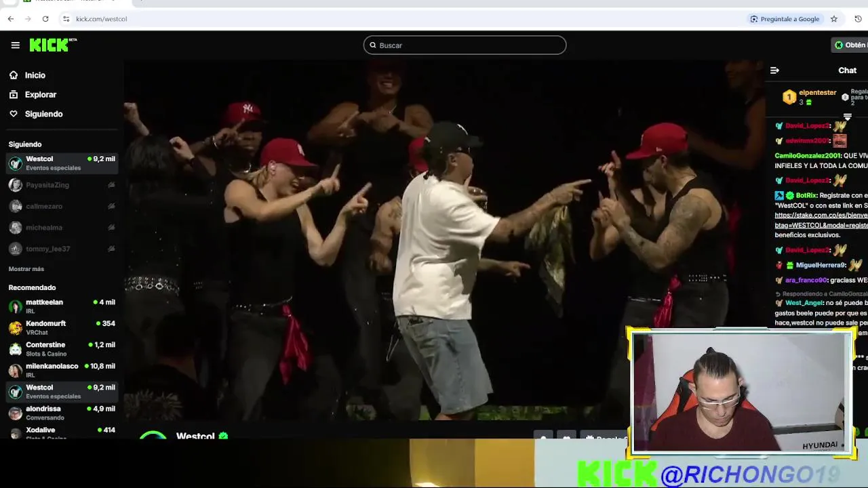The image size is (868, 488).
Task: Open the stake.com link in chat
Action: click(821, 220)
